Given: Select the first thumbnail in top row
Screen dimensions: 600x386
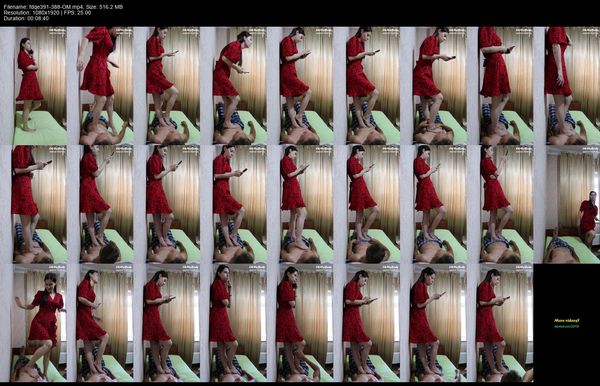Looking at the screenshot, I should 33,85.
